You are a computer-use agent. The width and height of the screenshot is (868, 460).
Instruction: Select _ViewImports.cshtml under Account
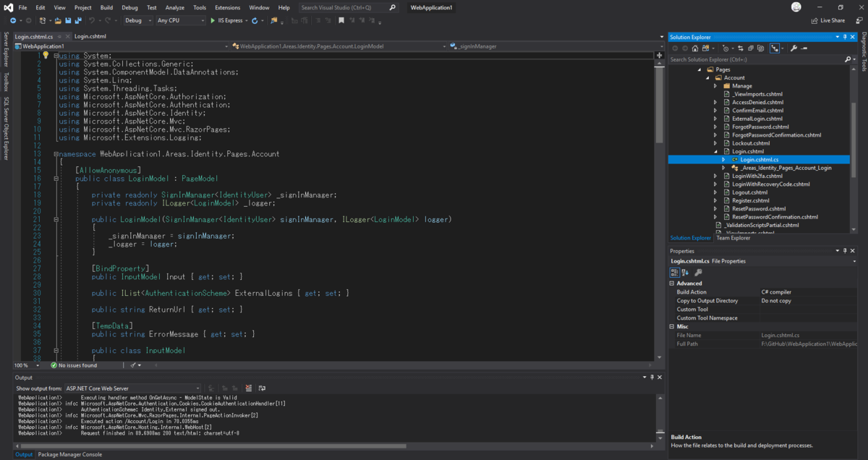point(757,94)
